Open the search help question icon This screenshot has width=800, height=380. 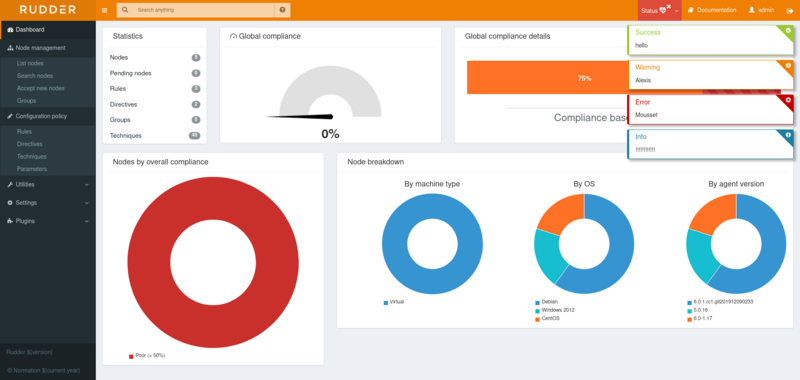tap(282, 10)
